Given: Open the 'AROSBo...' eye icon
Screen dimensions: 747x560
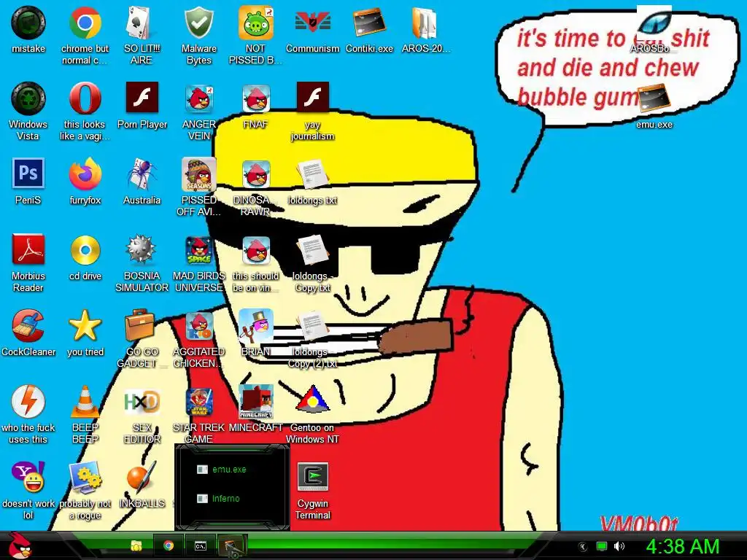Looking at the screenshot, I should point(654,22).
